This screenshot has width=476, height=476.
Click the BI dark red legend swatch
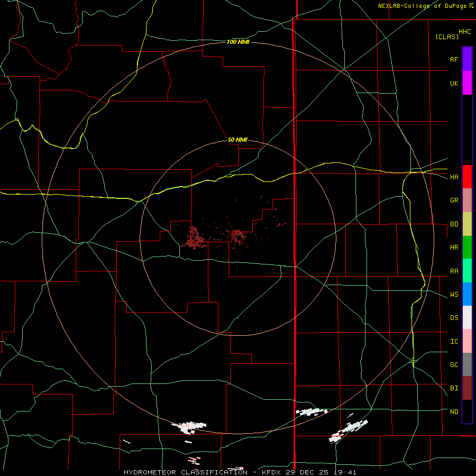[x=467, y=388]
